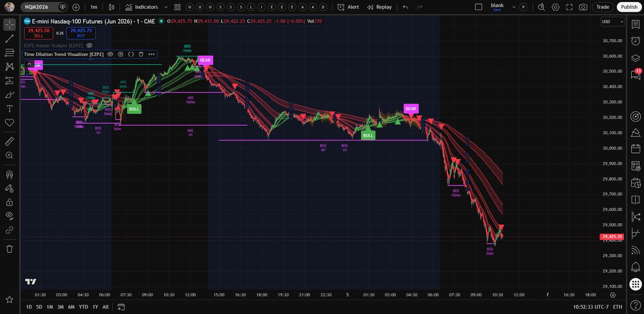The image size is (644, 314).
Task: Toggle hide all drawings eye
Action: point(9,216)
